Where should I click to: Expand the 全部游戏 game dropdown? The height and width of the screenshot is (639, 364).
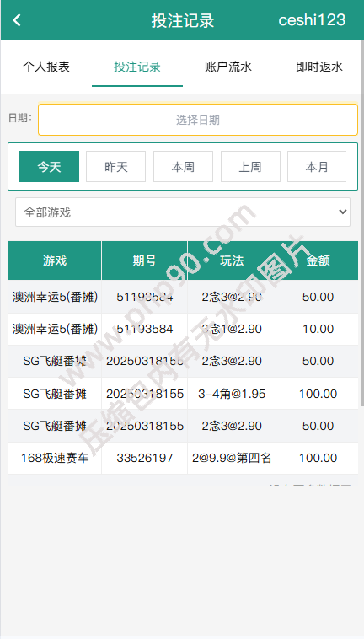click(x=183, y=212)
